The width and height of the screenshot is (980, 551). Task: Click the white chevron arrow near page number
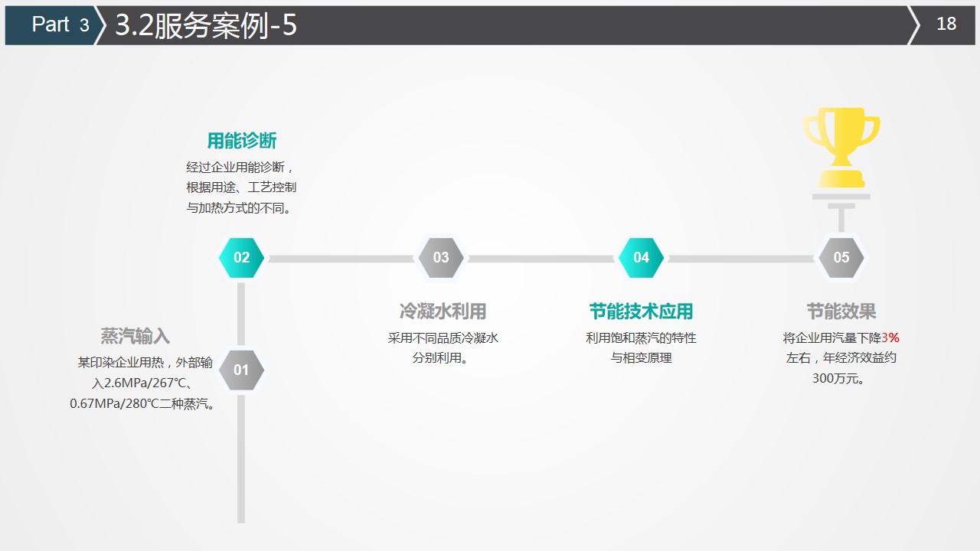coord(912,24)
